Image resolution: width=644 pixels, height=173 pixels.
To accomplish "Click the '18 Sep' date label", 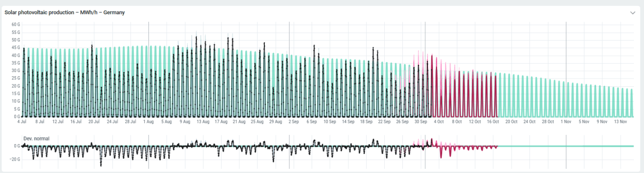I will click(x=366, y=122).
